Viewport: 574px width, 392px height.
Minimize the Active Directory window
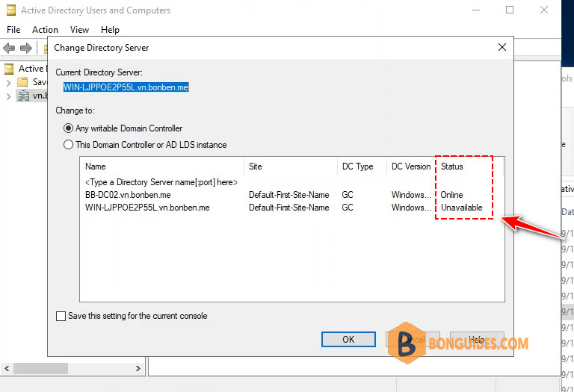coord(476,10)
